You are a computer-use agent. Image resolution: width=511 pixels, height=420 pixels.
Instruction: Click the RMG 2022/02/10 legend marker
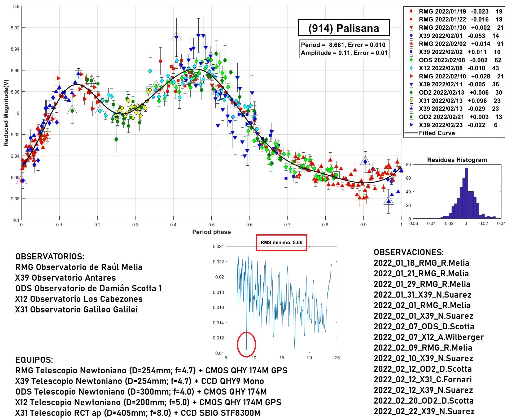tap(411, 76)
